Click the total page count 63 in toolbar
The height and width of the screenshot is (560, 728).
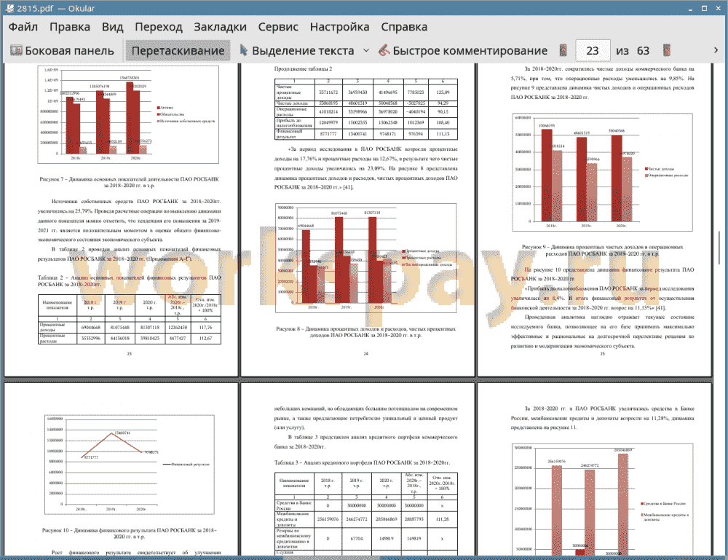pyautogui.click(x=643, y=51)
